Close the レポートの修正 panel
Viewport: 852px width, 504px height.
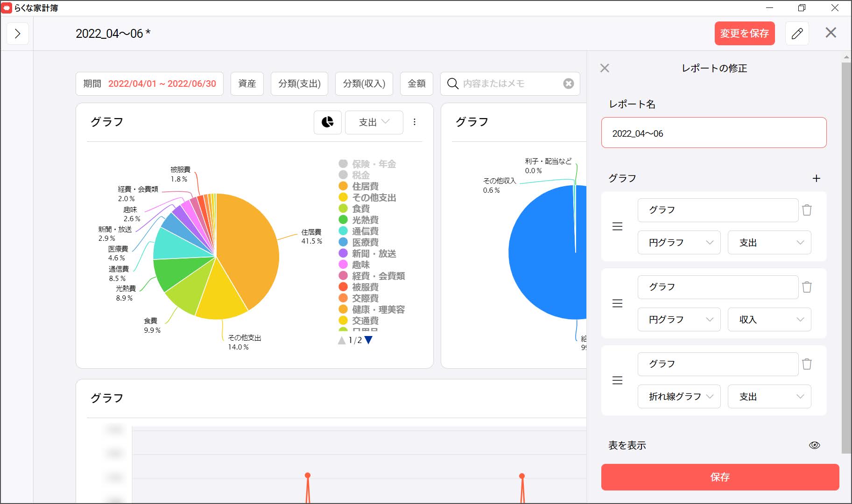[605, 68]
